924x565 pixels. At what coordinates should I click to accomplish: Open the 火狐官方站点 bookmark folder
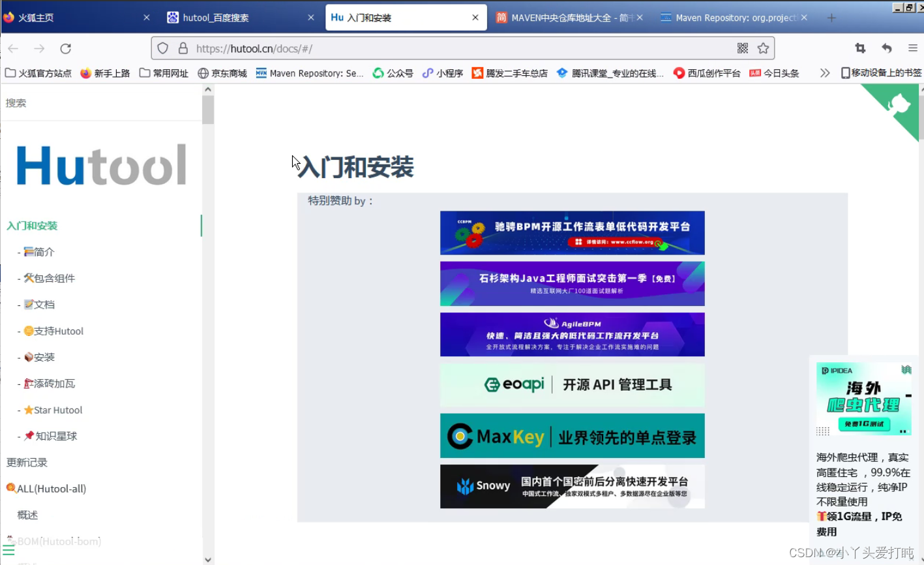point(38,73)
